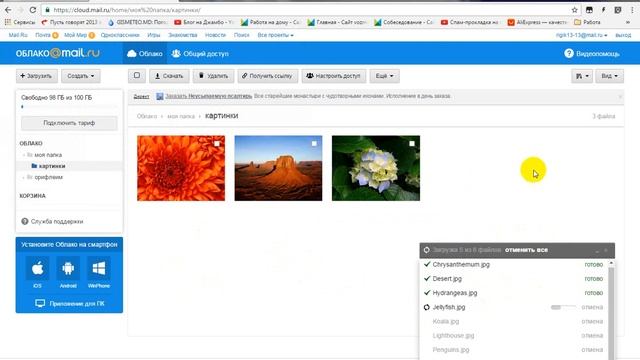This screenshot has height=360, width=640.
Task: Select картинки folder in sidebar tree
Action: point(52,166)
